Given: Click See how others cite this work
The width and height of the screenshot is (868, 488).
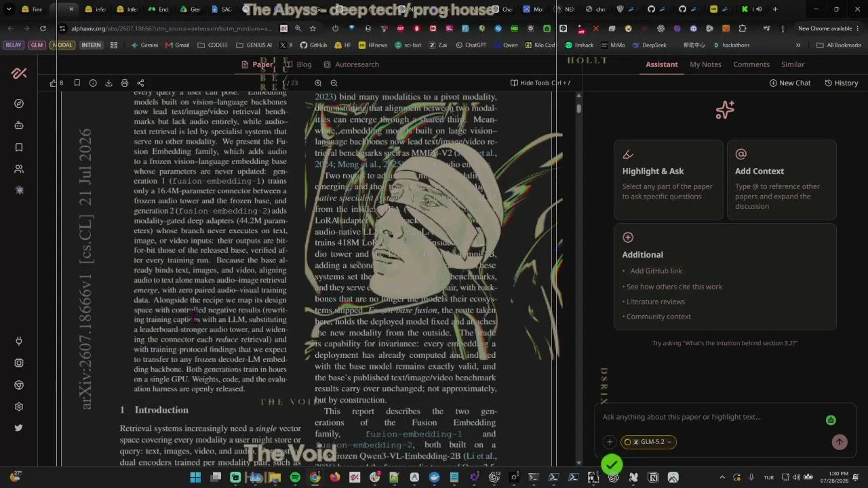Looking at the screenshot, I should (674, 287).
